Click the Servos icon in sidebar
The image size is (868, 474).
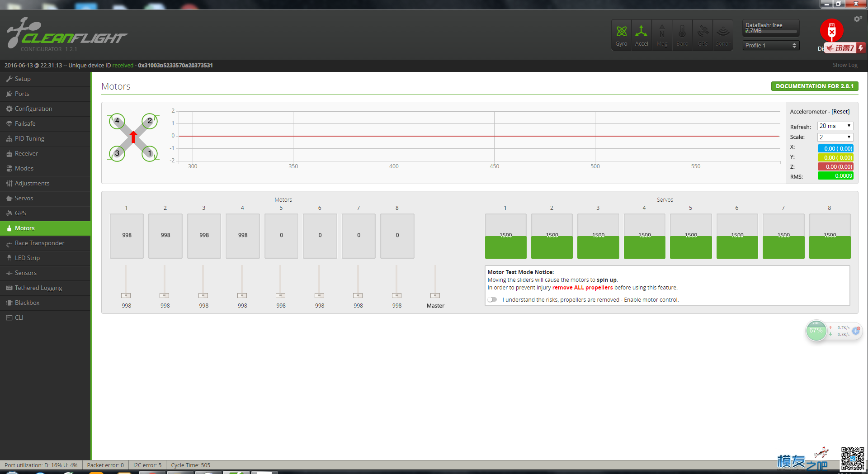point(9,198)
